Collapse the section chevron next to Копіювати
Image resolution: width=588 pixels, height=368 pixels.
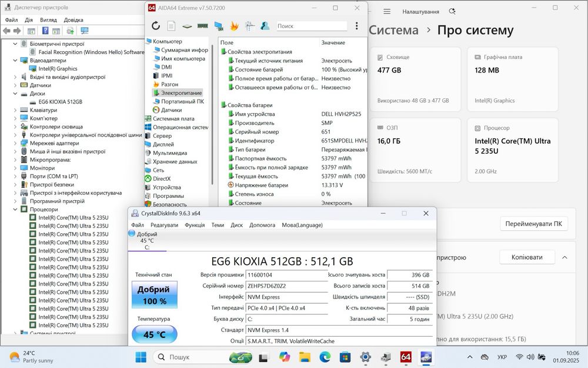564,257
